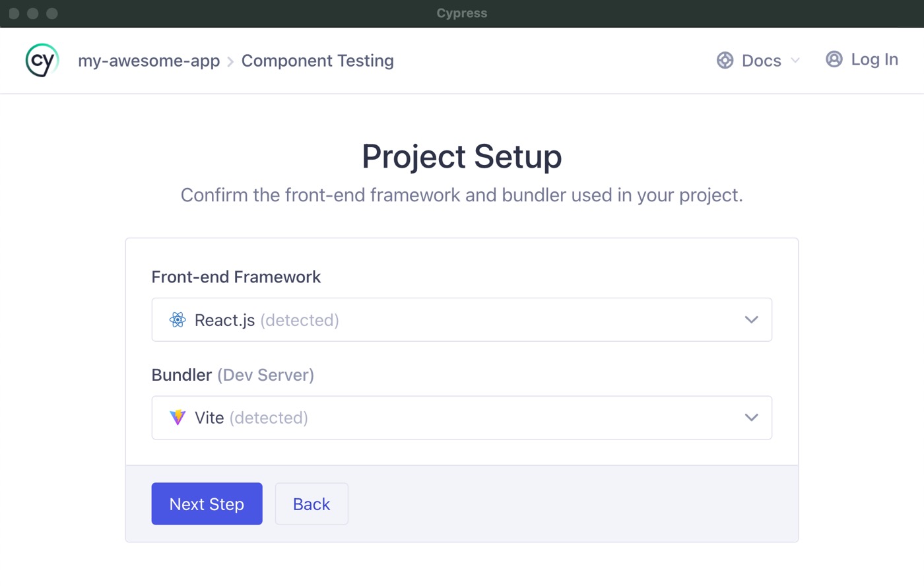This screenshot has width=924, height=586.
Task: Open the Front-end Framework dropdown
Action: [462, 319]
